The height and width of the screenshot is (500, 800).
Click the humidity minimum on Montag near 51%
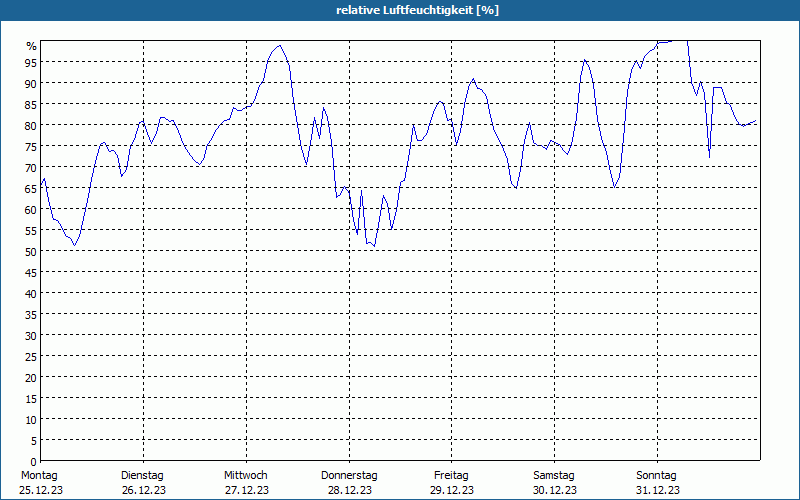coord(74,245)
